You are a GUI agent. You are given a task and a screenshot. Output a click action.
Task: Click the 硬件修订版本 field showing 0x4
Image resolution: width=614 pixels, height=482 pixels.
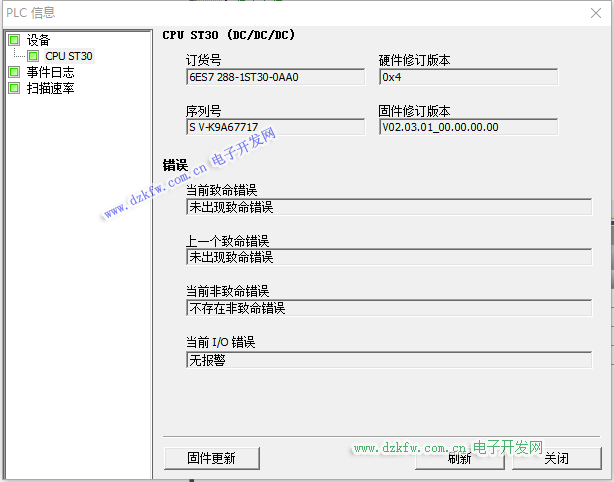pyautogui.click(x=467, y=77)
